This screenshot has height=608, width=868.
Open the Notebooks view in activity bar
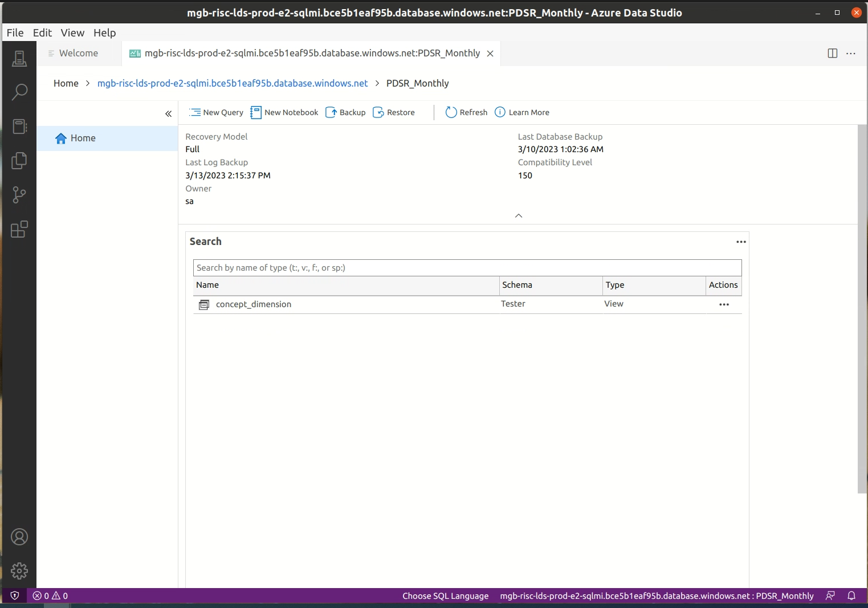[19, 126]
